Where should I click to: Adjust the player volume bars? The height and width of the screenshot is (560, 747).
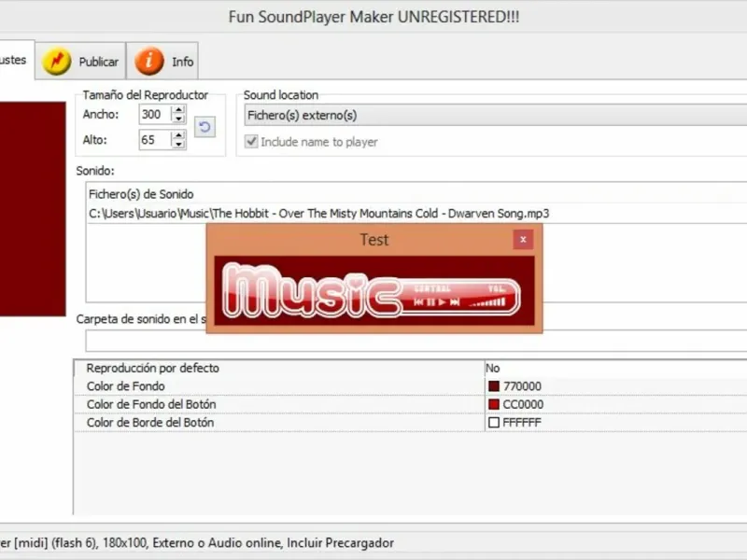click(x=486, y=301)
